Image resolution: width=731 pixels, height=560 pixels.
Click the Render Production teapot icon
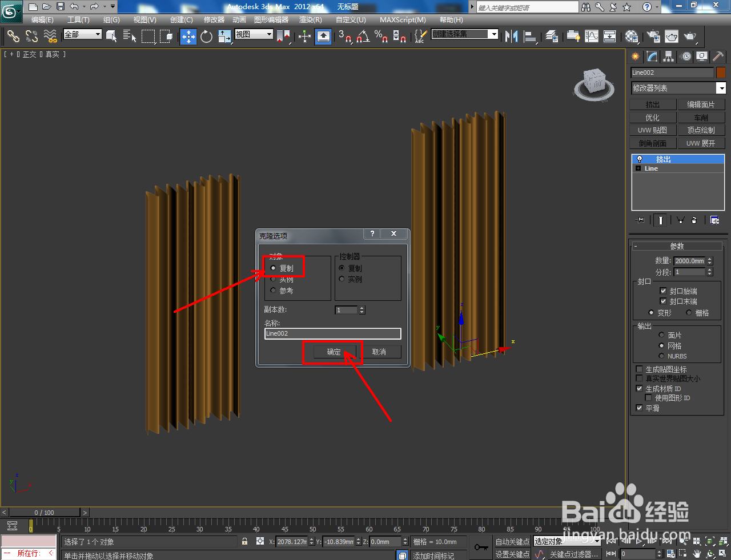tap(690, 36)
